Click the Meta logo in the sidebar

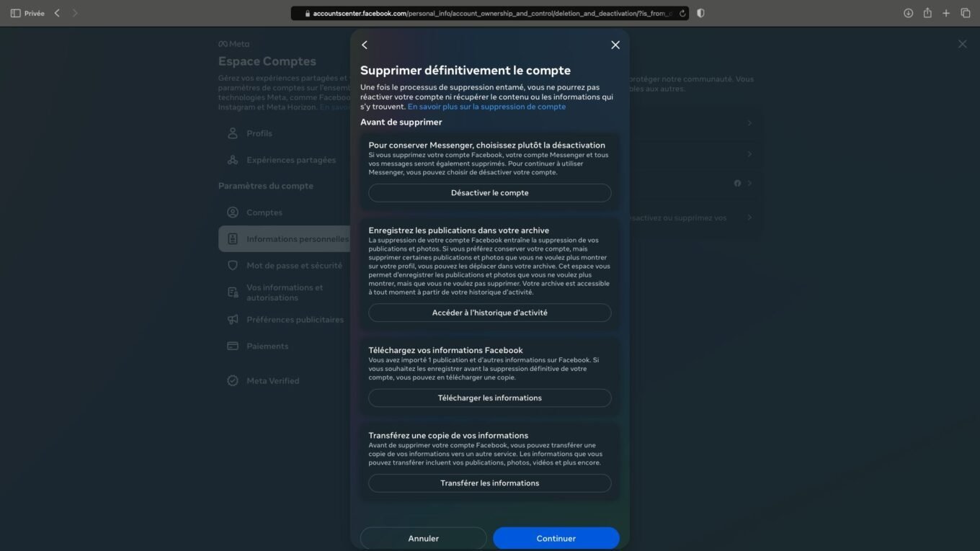[x=234, y=44]
